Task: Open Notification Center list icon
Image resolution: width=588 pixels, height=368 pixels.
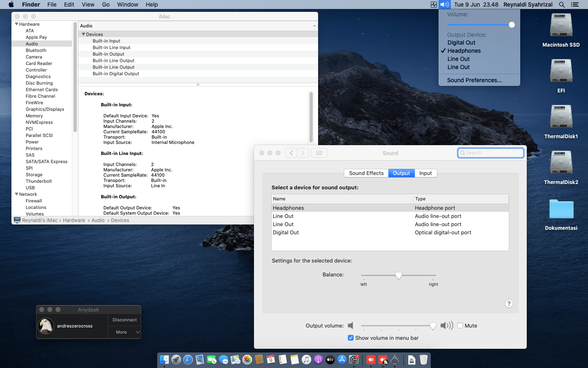Action: tap(575, 4)
